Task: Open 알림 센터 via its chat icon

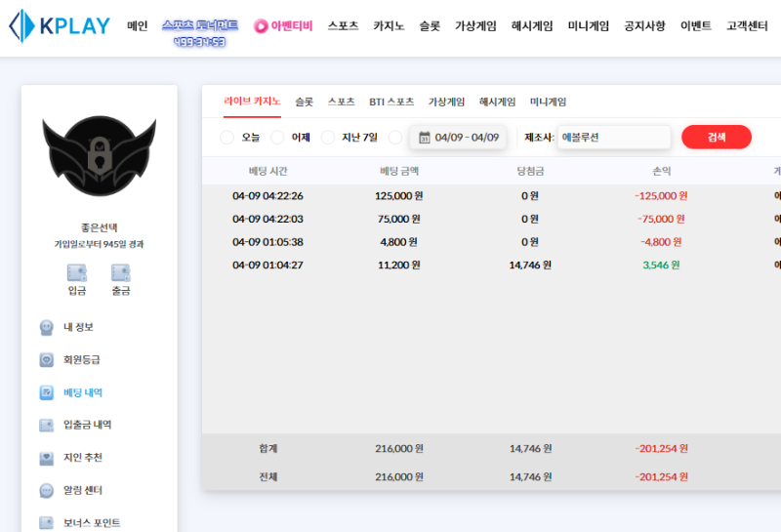Action: 46,490
